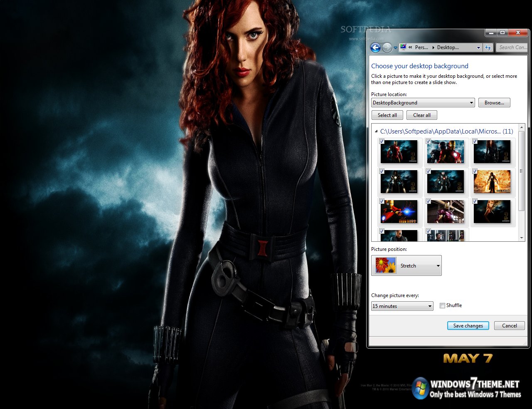Click the Browse… button

tap(494, 103)
